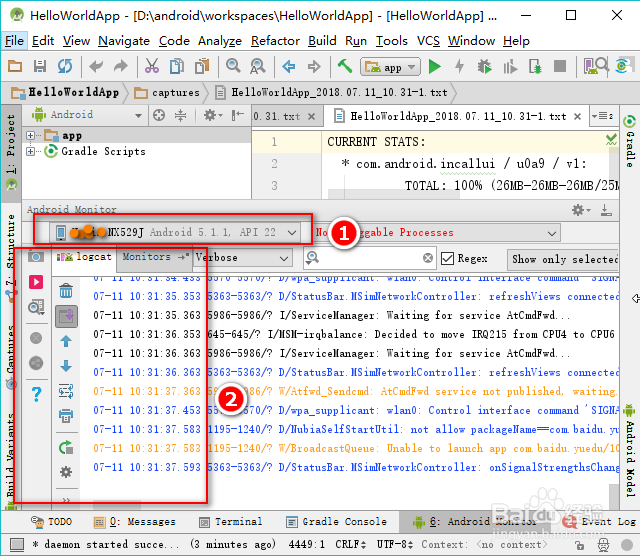Image resolution: width=640 pixels, height=556 pixels.
Task: Debug app with bug icon
Action: coord(484,66)
